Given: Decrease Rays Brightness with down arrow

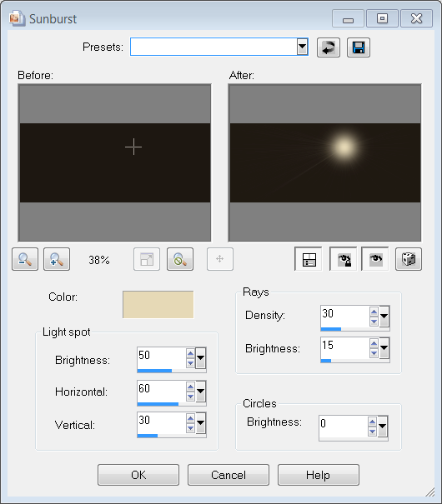Looking at the screenshot, I should (x=374, y=353).
